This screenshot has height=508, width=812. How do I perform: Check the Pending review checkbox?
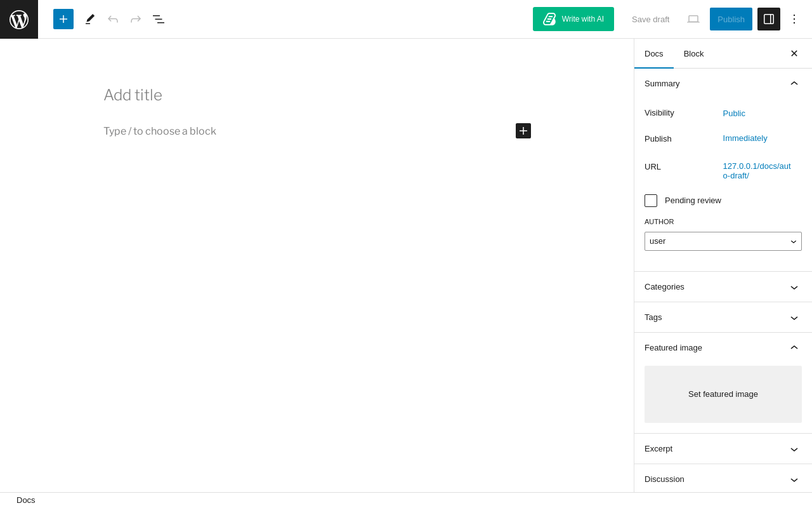[651, 201]
